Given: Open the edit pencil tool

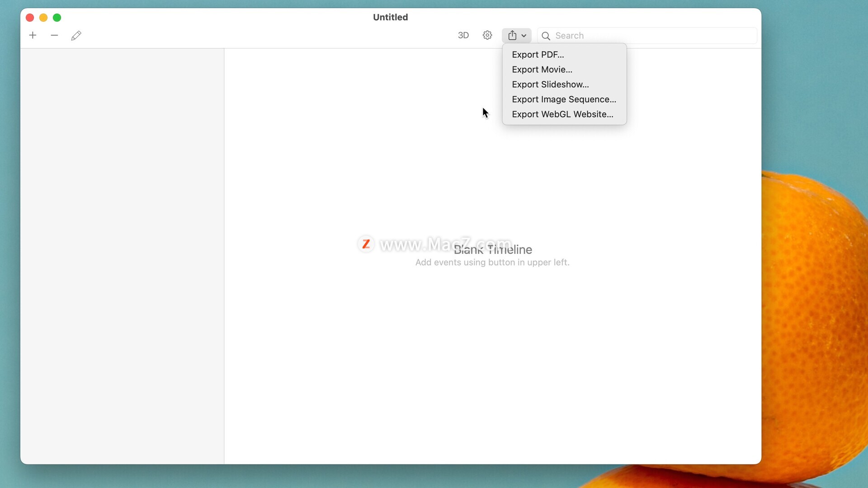Looking at the screenshot, I should tap(76, 35).
